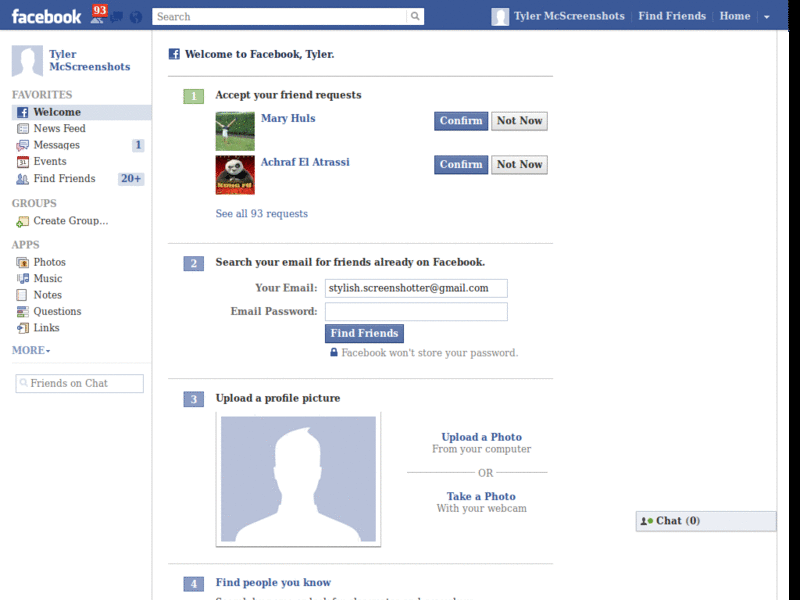The width and height of the screenshot is (800, 600).
Task: Open See all 93 requests link
Action: point(260,213)
